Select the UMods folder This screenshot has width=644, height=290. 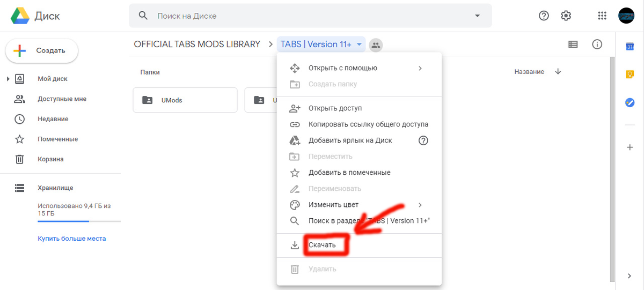[185, 100]
